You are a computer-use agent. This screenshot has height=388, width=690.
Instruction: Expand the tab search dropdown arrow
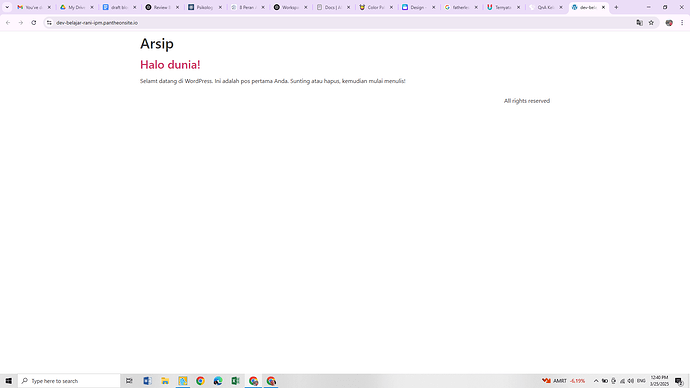7,7
